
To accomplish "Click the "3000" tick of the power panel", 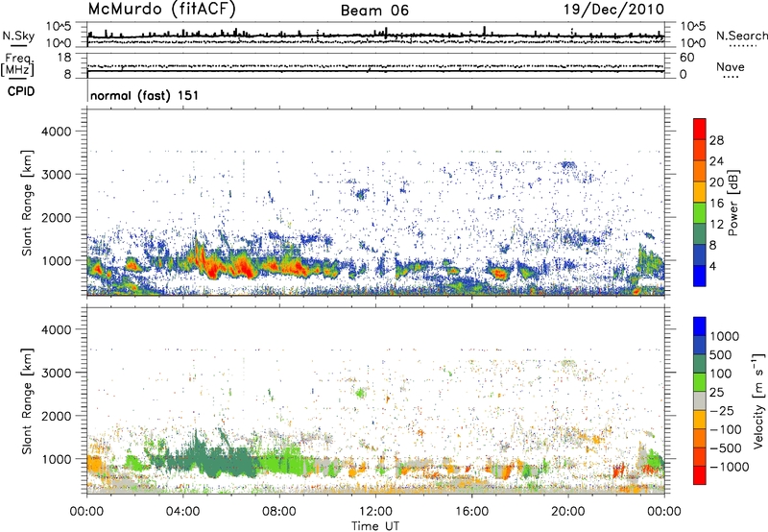I will tap(56, 175).
